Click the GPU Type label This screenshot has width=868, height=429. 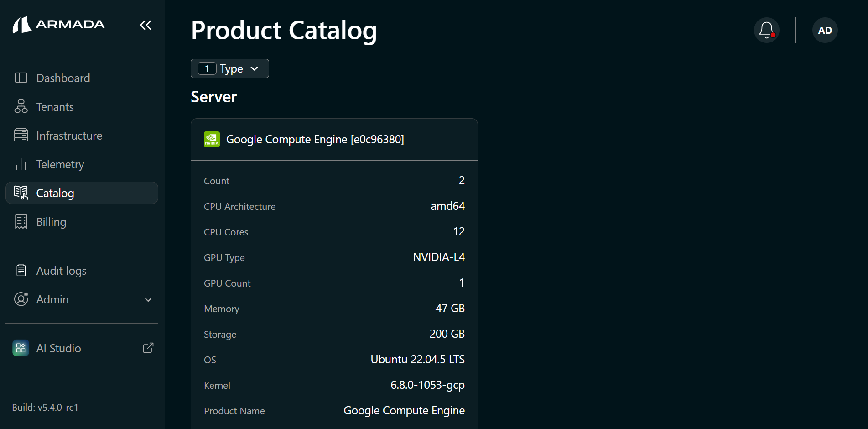click(224, 258)
